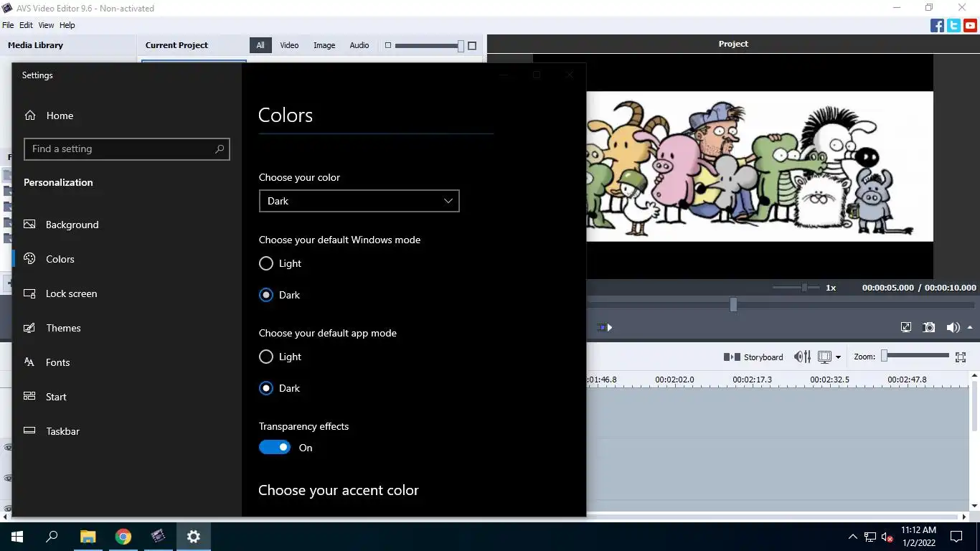The image size is (980, 551).
Task: Click the preview seek bar handle
Action: (x=733, y=305)
